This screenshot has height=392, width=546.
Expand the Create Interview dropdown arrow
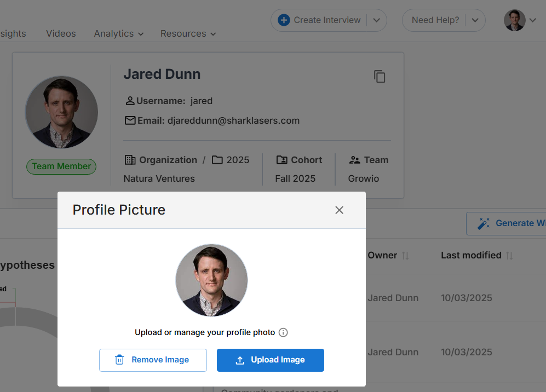pos(377,20)
